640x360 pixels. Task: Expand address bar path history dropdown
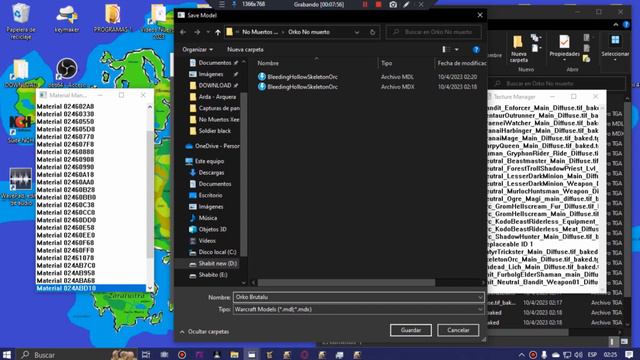(357, 32)
